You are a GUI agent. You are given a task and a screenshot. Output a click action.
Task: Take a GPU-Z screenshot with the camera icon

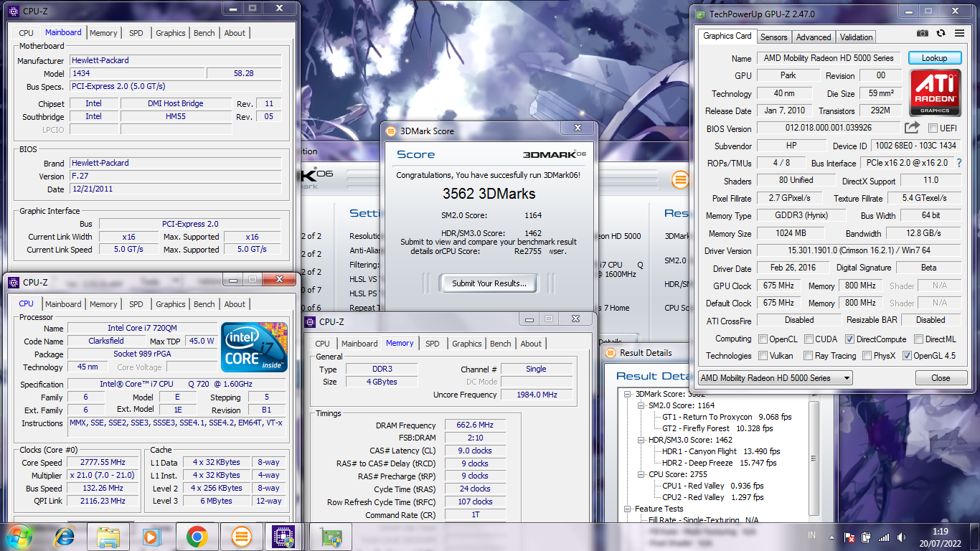tap(923, 33)
